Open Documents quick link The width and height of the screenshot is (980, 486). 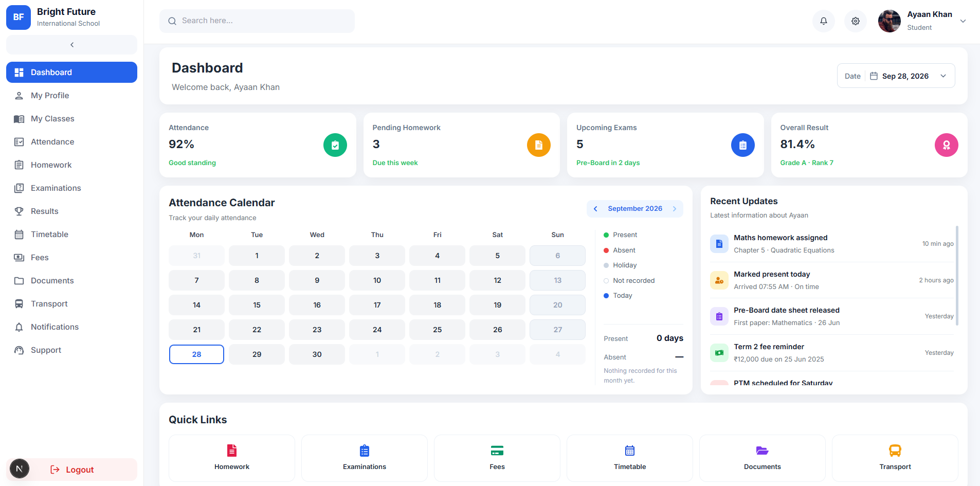763,458
